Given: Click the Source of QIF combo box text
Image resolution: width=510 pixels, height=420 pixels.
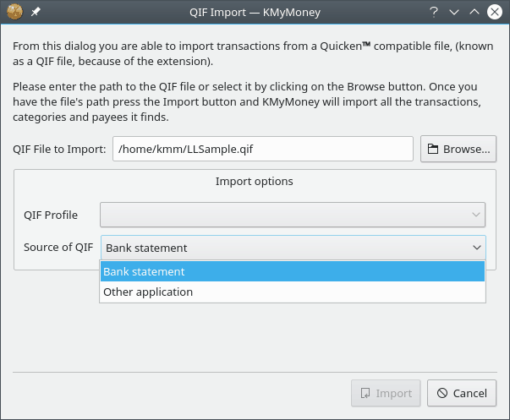Looking at the screenshot, I should 146,248.
